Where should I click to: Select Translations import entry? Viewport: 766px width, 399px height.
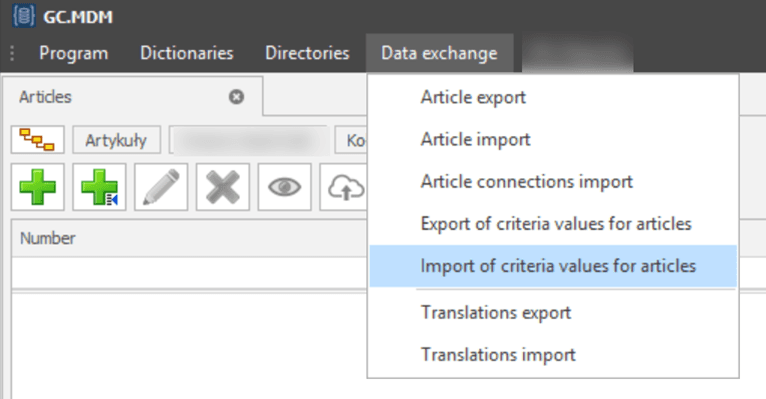point(553,355)
